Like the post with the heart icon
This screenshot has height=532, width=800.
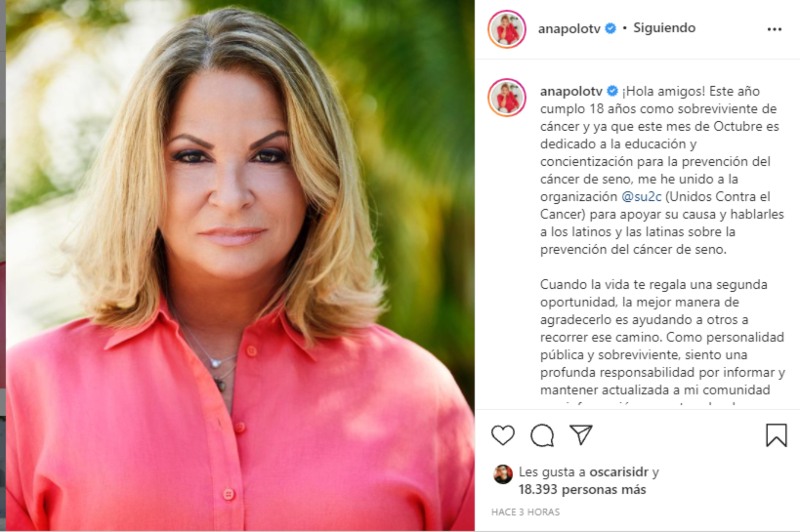point(503,435)
